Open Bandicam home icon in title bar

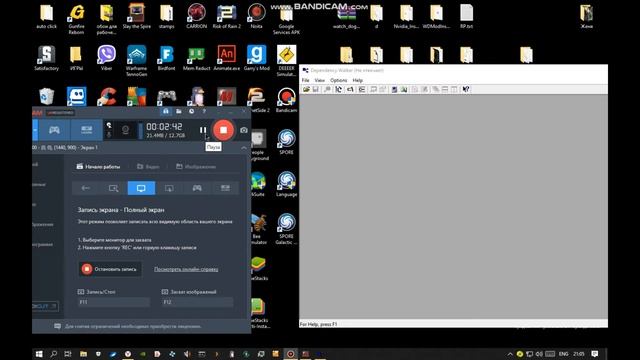(x=166, y=111)
